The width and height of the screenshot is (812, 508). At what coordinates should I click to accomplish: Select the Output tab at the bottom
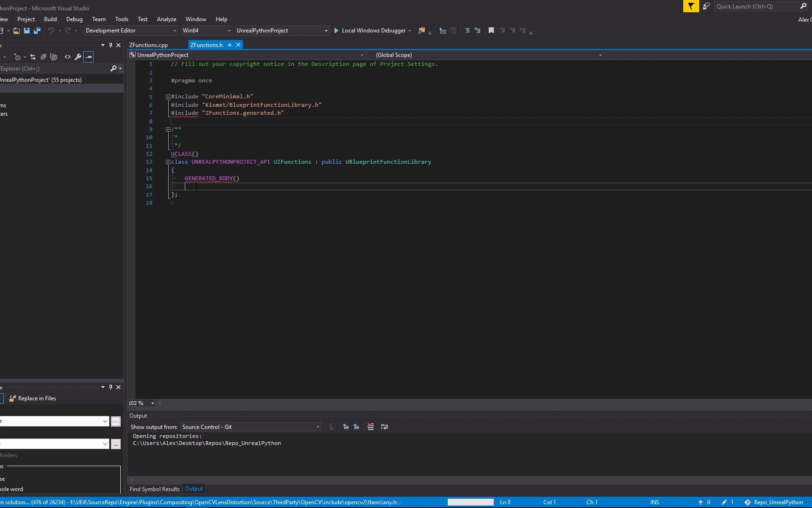(194, 489)
